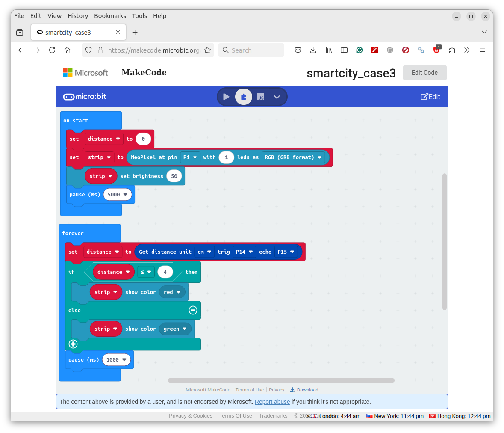Save to Pocket icon

(x=298, y=50)
